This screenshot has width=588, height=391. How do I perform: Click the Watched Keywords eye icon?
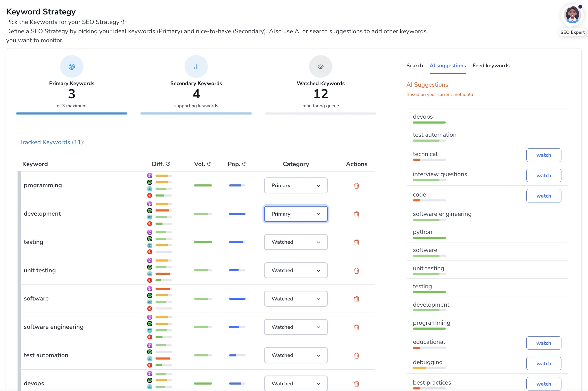pyautogui.click(x=321, y=67)
